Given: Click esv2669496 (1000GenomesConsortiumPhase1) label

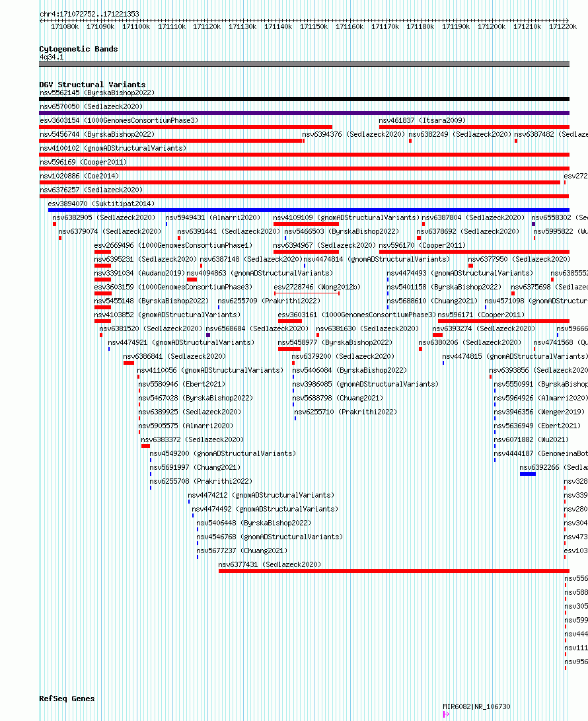Looking at the screenshot, I should click(173, 245).
